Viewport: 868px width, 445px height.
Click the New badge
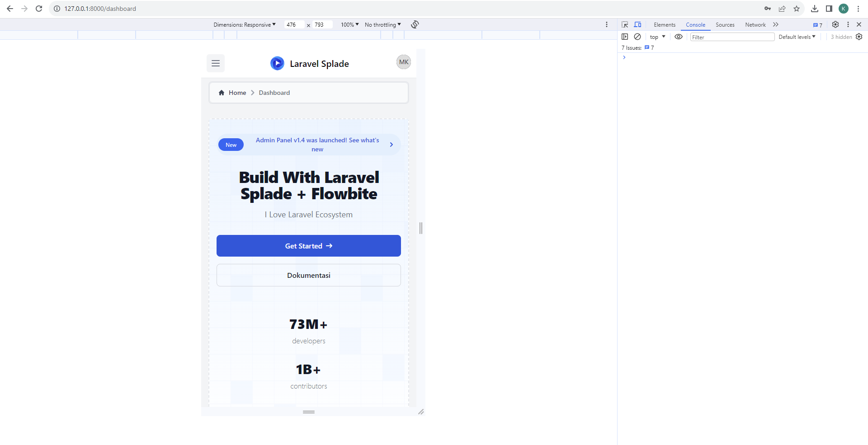coord(231,145)
